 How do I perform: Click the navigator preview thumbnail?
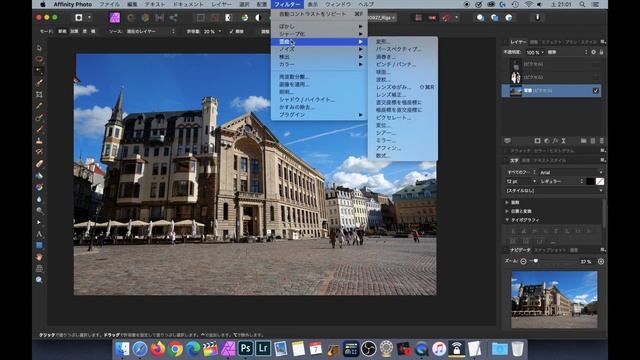(x=554, y=300)
